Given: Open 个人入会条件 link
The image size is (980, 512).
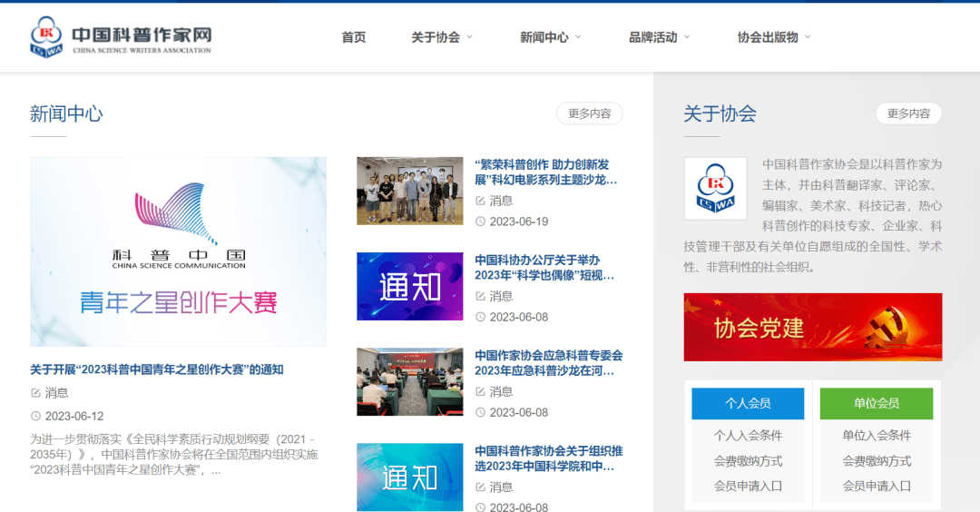Looking at the screenshot, I should (x=748, y=436).
